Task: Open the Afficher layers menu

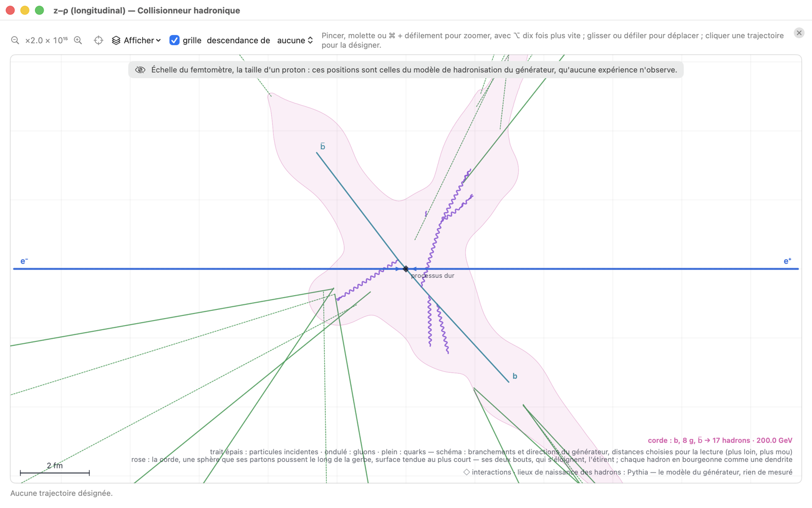Action: [x=137, y=40]
